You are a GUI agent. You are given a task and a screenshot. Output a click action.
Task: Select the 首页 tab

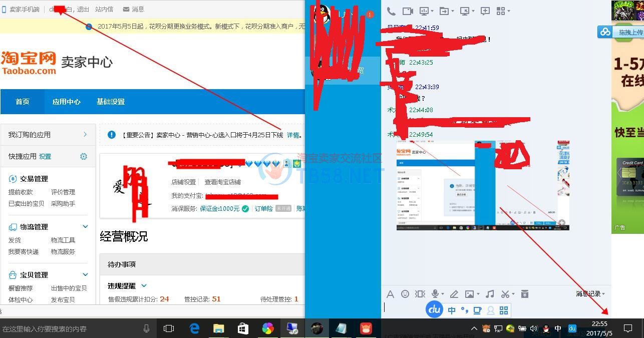click(x=23, y=102)
